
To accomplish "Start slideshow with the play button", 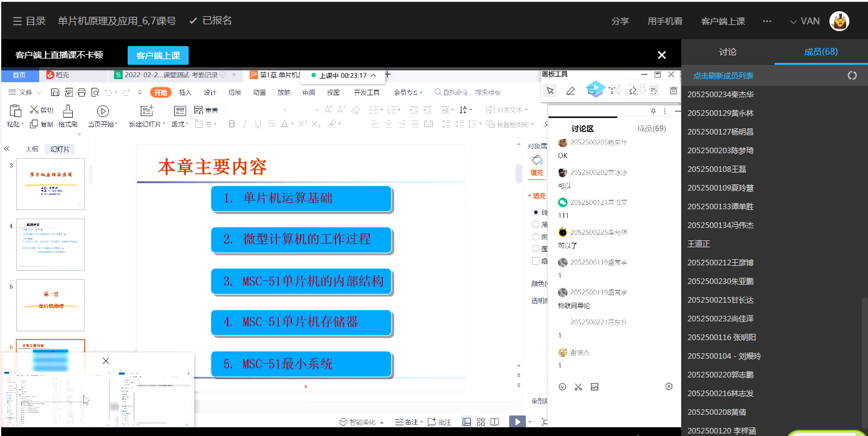I will 517,422.
